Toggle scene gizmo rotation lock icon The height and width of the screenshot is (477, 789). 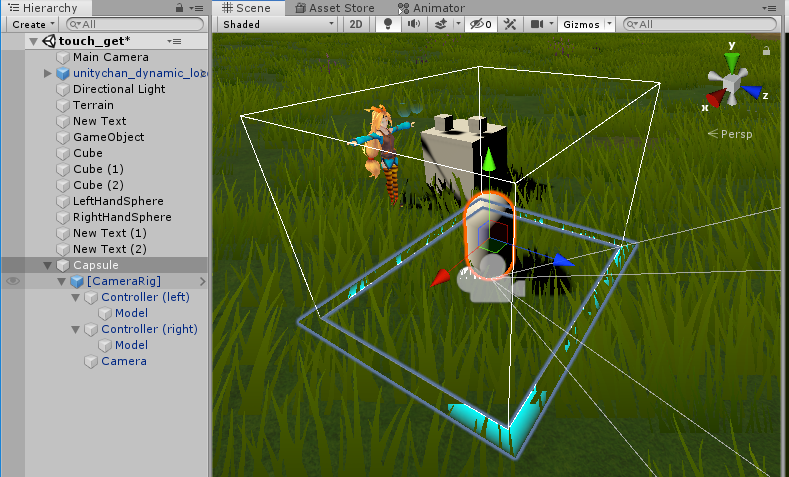point(766,51)
